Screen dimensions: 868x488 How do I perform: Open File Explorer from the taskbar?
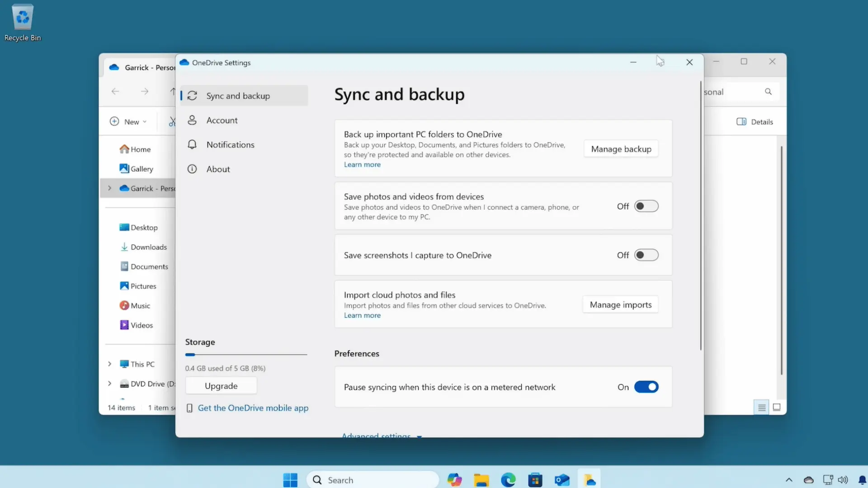pos(481,480)
